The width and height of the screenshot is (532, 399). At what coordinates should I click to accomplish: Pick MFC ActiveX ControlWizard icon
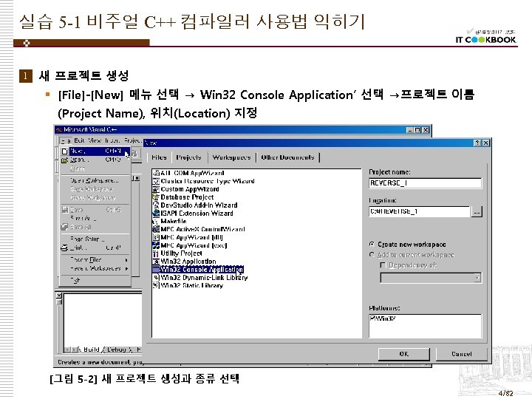click(x=156, y=229)
